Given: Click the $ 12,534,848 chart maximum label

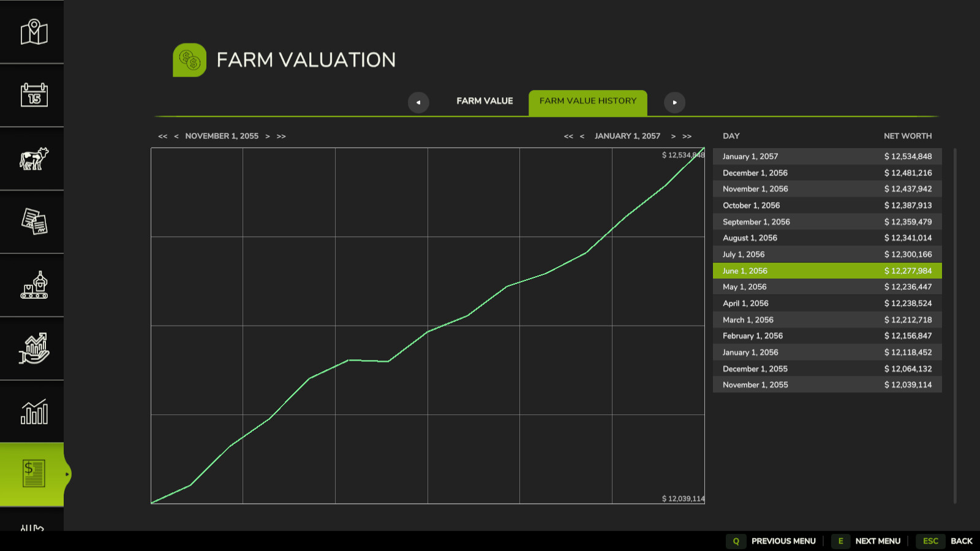Looking at the screenshot, I should pyautogui.click(x=683, y=155).
